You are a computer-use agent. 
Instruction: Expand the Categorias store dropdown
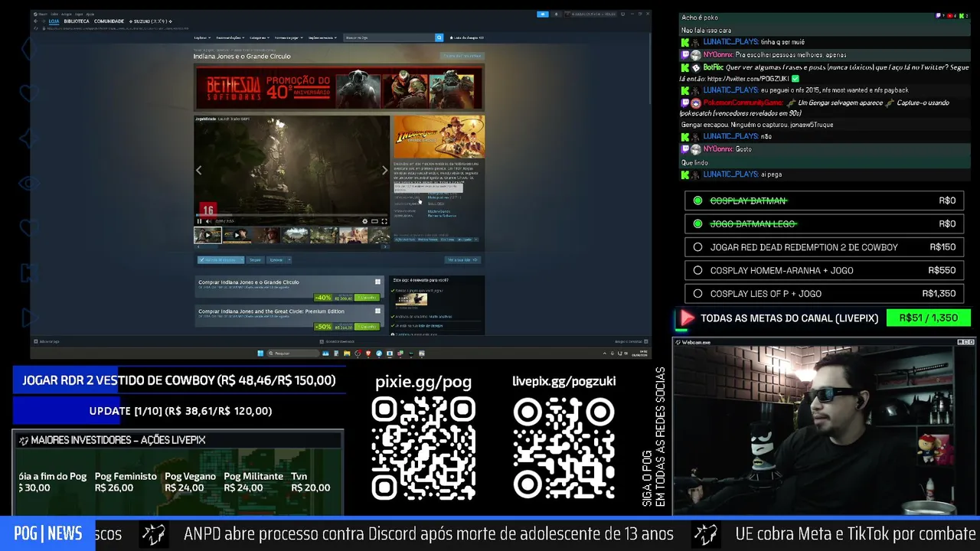pos(259,37)
